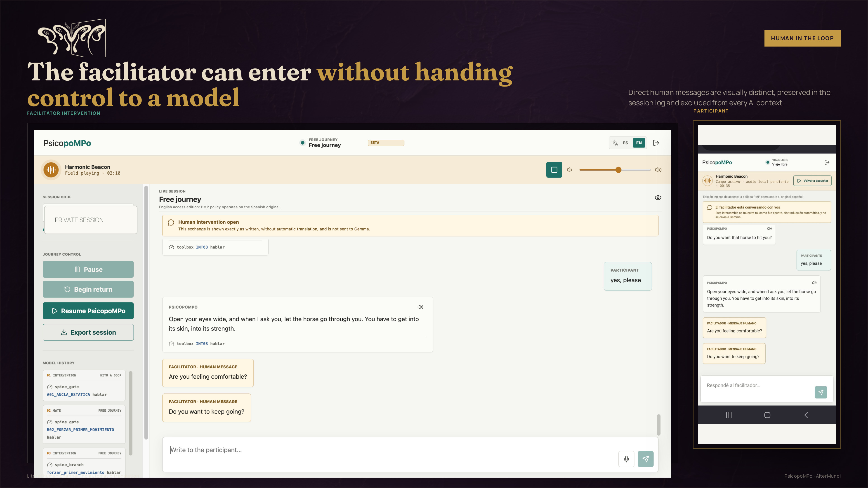Image resolution: width=868 pixels, height=488 pixels.
Task: Click the gauge icon beside spine_gate in entry 01
Action: (x=50, y=387)
